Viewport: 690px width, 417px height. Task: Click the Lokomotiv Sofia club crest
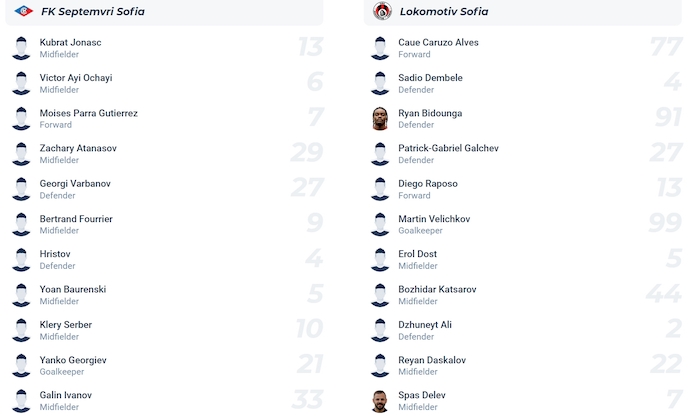(381, 11)
